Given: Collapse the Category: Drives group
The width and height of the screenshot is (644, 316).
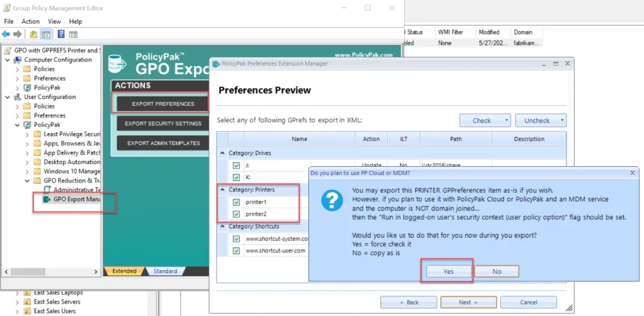Looking at the screenshot, I should [x=222, y=153].
